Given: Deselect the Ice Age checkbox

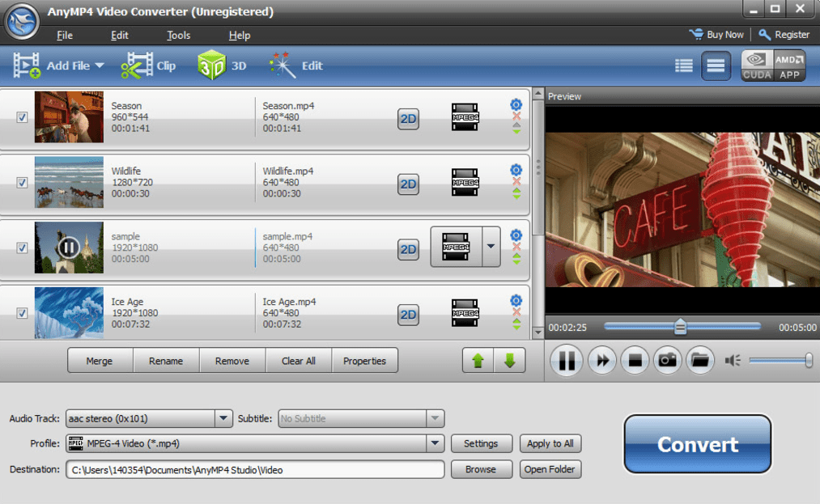Looking at the screenshot, I should pyautogui.click(x=22, y=313).
